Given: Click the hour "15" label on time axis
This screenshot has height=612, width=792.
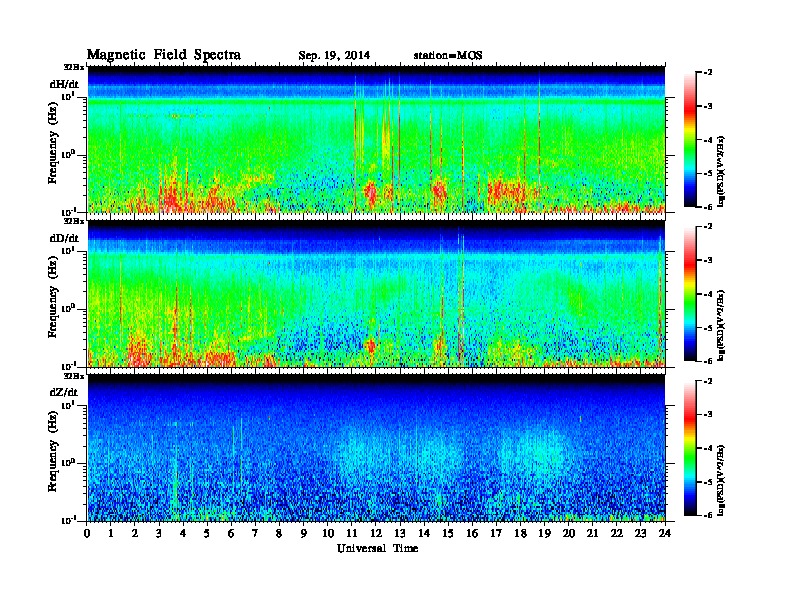Looking at the screenshot, I should tap(448, 533).
